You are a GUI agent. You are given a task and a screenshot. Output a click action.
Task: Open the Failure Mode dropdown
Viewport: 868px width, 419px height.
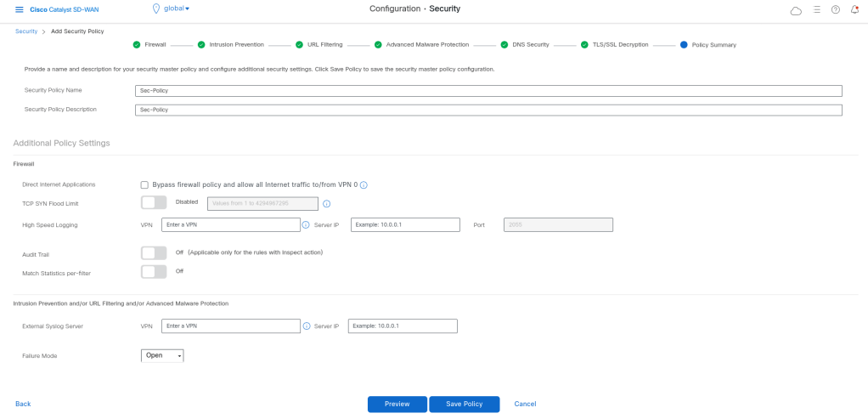(x=162, y=355)
